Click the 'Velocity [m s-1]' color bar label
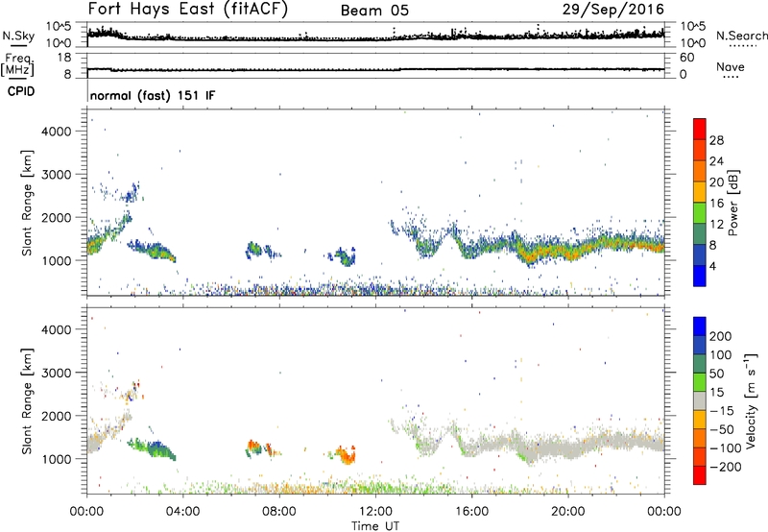Image resolution: width=768 pixels, height=532 pixels. 751,400
